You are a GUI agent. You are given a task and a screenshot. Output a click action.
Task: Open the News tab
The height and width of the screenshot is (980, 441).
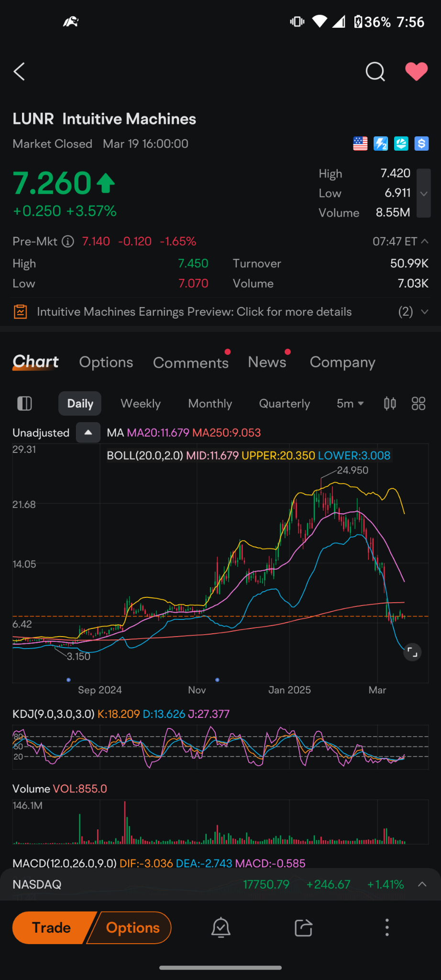pyautogui.click(x=267, y=362)
